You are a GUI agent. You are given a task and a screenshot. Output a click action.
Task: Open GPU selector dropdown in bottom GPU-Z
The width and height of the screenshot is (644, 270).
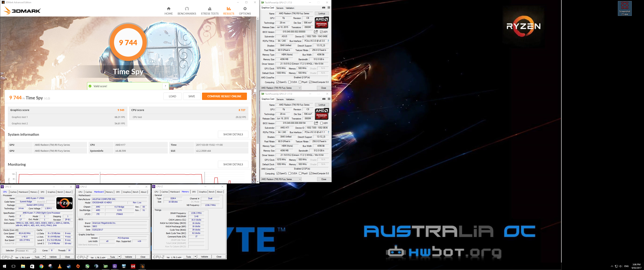[x=281, y=179]
